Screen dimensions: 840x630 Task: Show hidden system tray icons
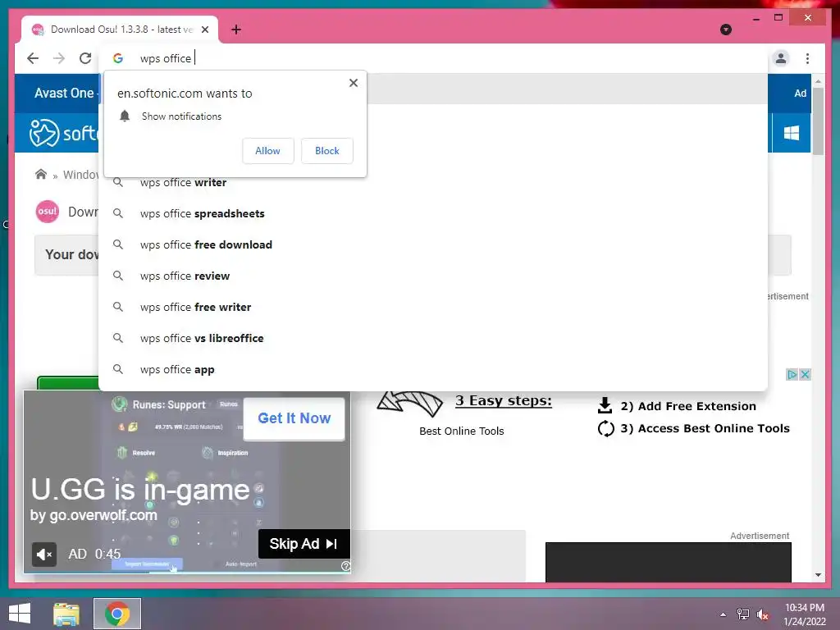pyautogui.click(x=724, y=614)
